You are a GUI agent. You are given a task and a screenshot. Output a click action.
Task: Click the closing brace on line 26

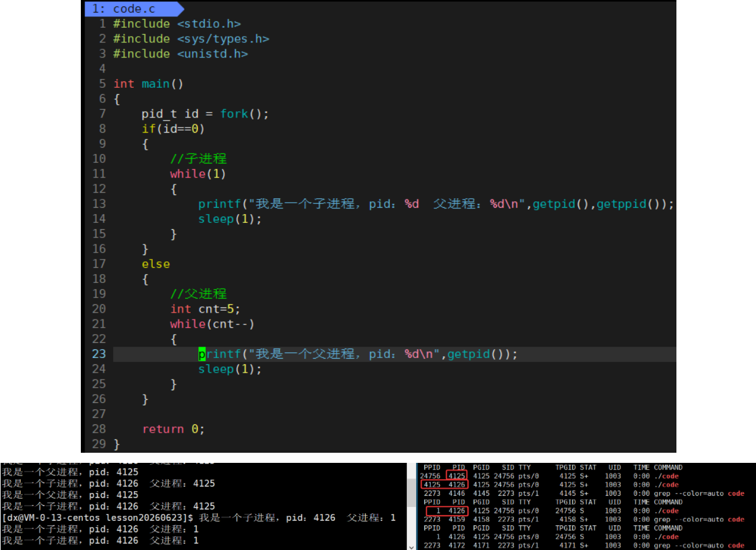tap(145, 399)
